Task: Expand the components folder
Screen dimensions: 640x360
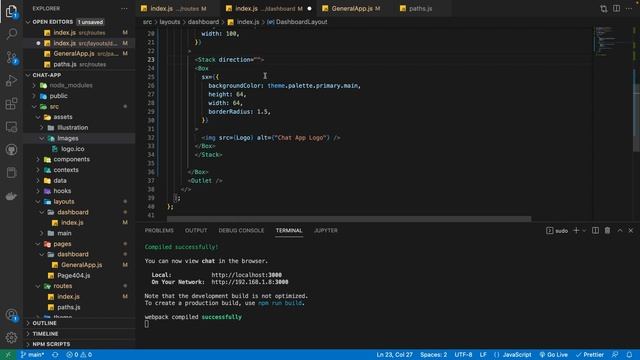Action: tap(71, 159)
